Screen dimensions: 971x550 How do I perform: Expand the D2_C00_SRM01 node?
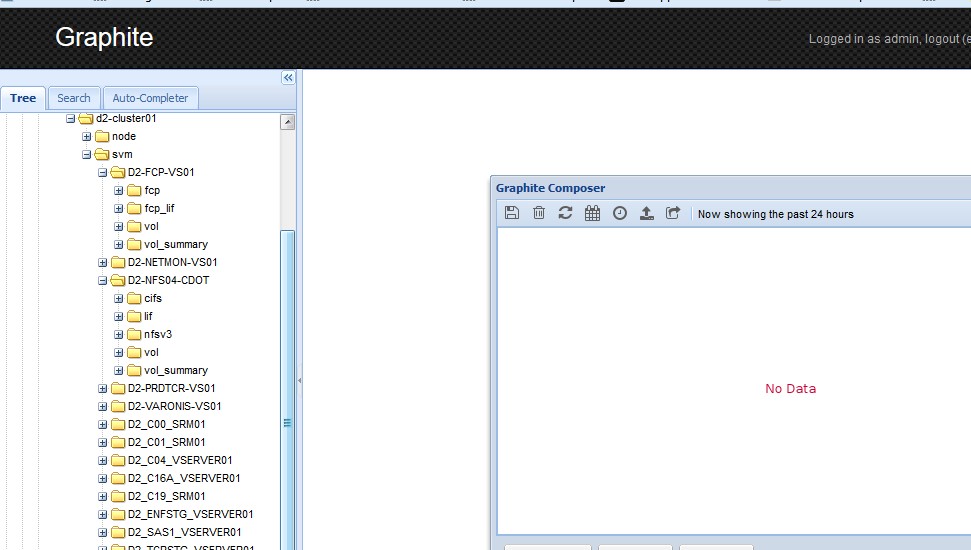(x=103, y=424)
